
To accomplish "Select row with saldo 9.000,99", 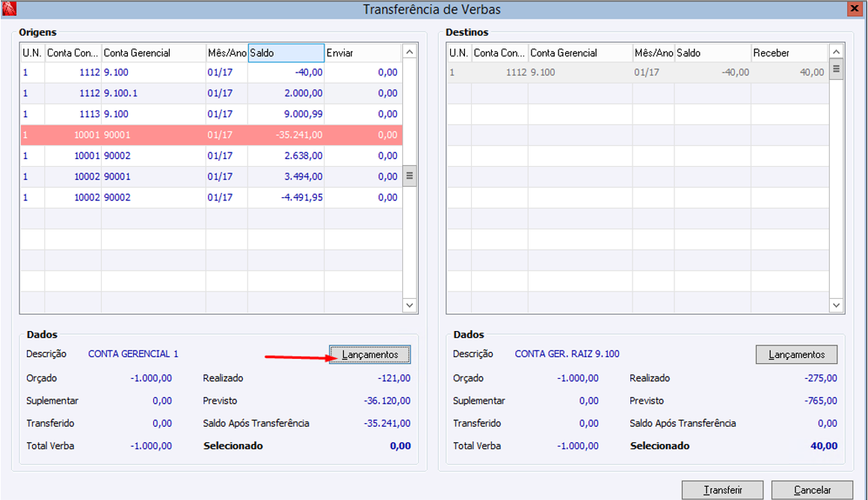I will 211,114.
